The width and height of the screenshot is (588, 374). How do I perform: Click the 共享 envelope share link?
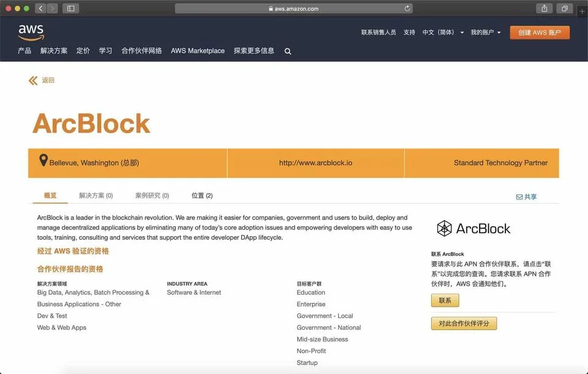tap(527, 197)
